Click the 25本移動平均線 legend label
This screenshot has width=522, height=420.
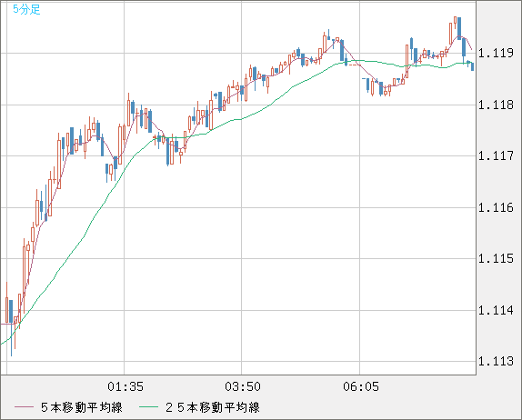click(x=213, y=407)
